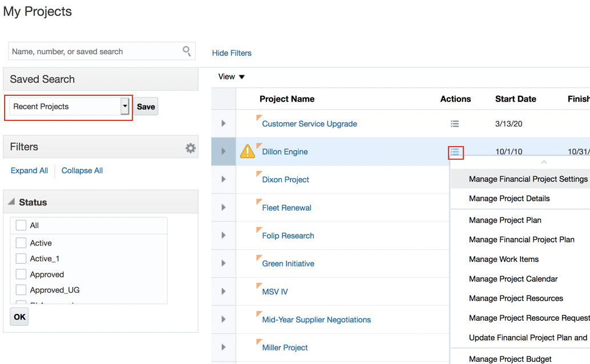This screenshot has width=590, height=364.
Task: Click the Dillon Engine warning icon
Action: 247,151
